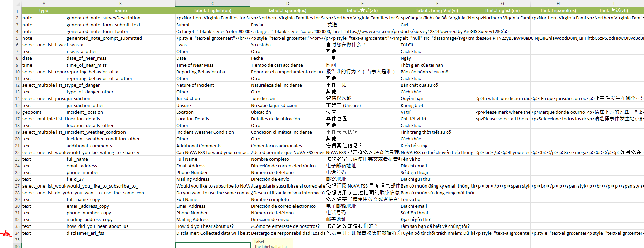Click 'How did you hear about us?' cell

(x=212, y=226)
